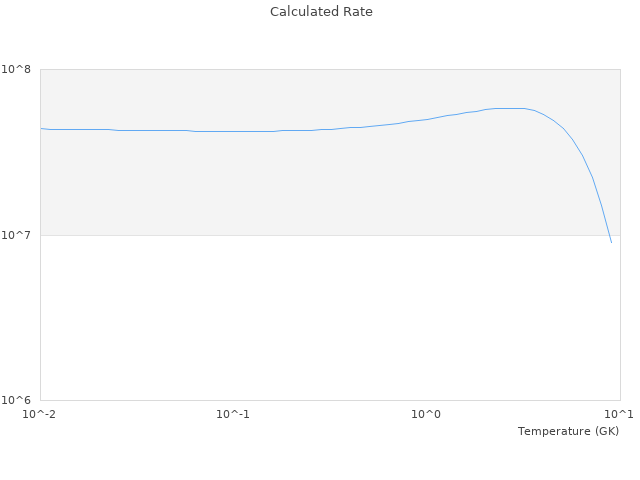This screenshot has width=640, height=480.
Task: Select the 10^7 y-axis tick label
Action: coord(17,236)
